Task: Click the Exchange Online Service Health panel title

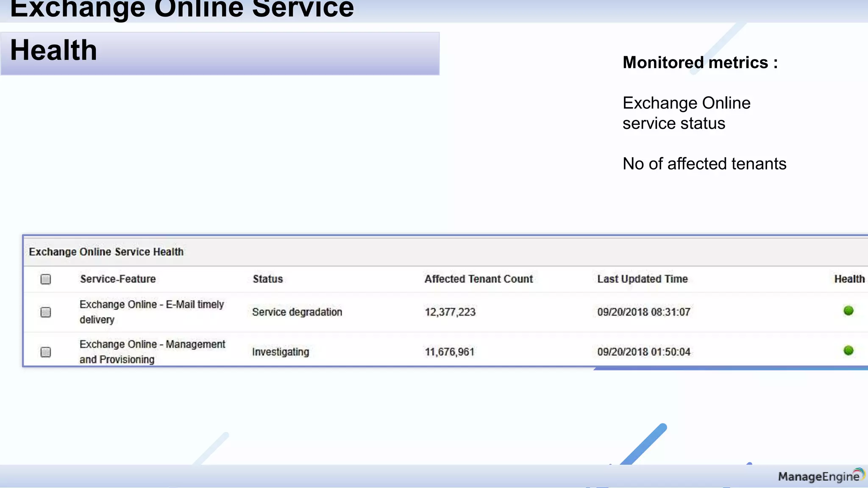Action: point(106,252)
